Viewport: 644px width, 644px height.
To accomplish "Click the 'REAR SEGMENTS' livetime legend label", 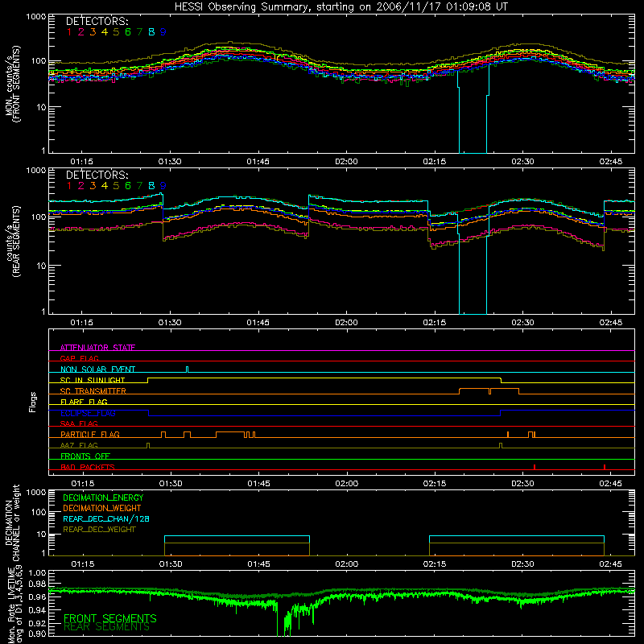I will click(x=107, y=627).
